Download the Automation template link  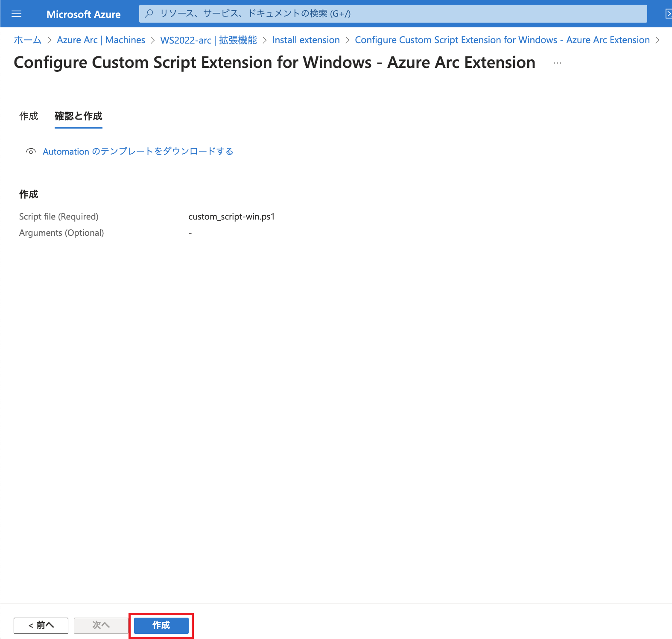[x=138, y=152]
